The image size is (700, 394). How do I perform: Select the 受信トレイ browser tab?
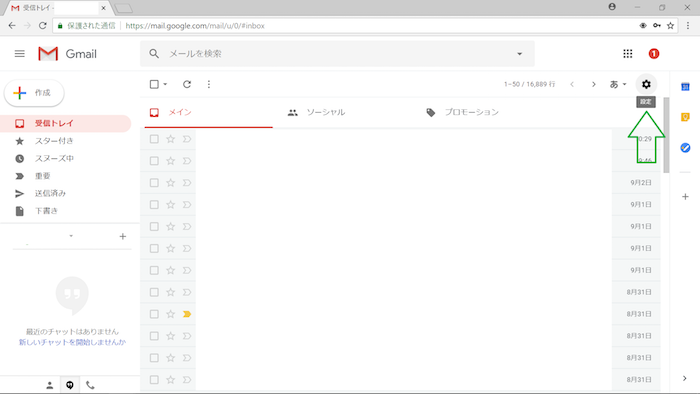[x=57, y=8]
